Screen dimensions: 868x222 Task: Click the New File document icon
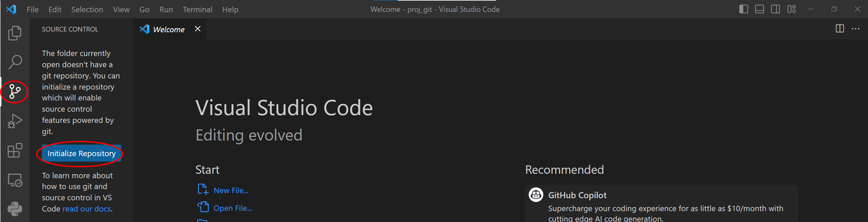[203, 189]
